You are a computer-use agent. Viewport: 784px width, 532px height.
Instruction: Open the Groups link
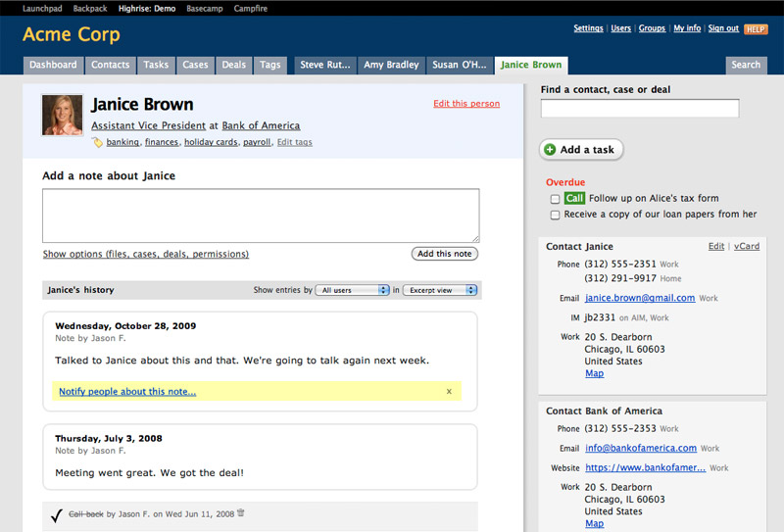click(x=652, y=28)
